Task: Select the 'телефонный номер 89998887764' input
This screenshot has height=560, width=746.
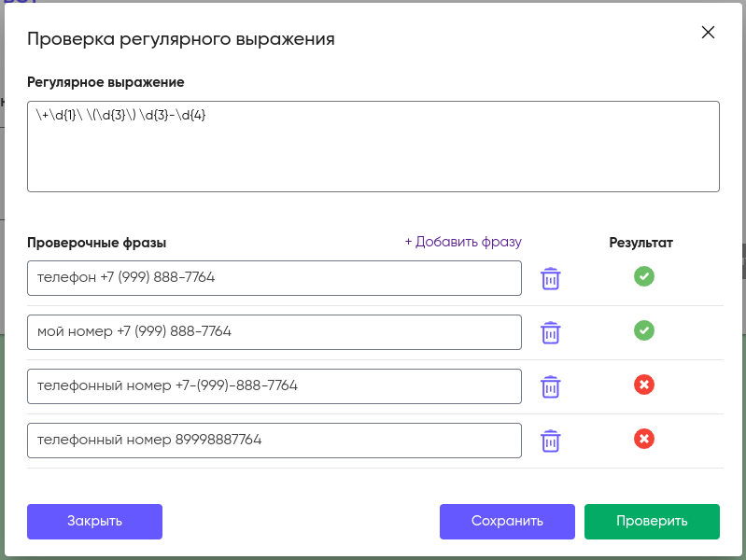Action: tap(274, 440)
